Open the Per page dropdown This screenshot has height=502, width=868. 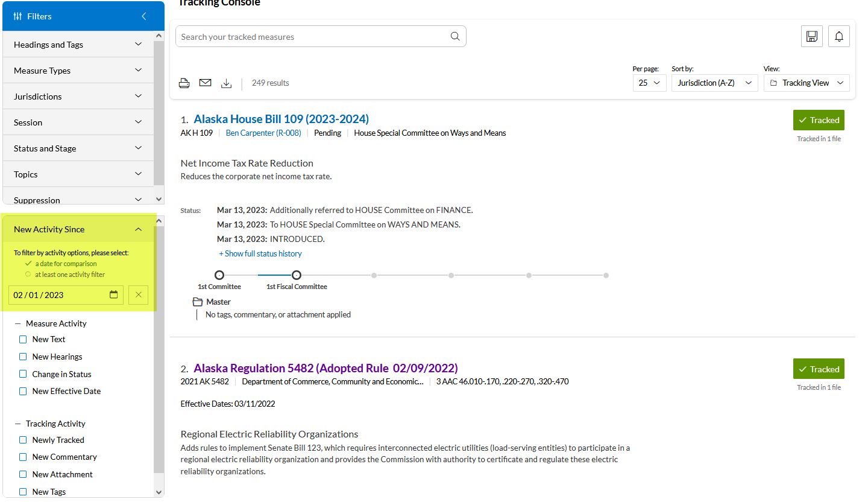pos(649,83)
